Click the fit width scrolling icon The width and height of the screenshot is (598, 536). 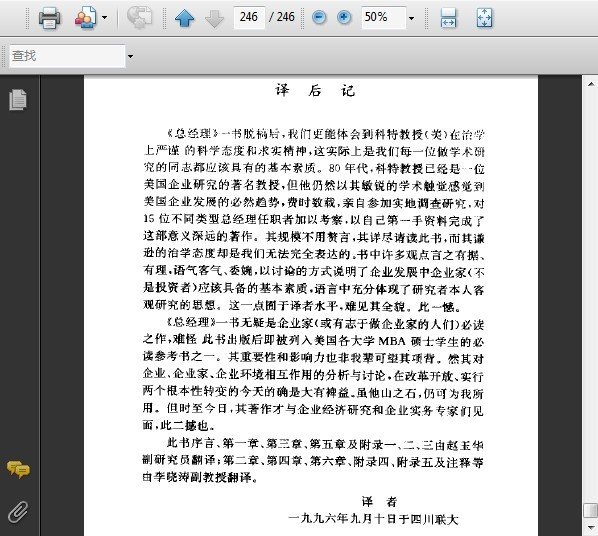448,18
